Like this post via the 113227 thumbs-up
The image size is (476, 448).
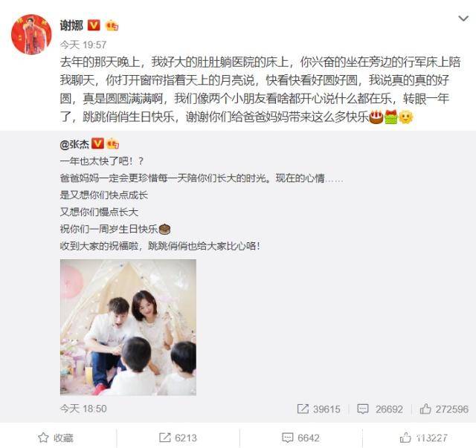click(x=423, y=438)
